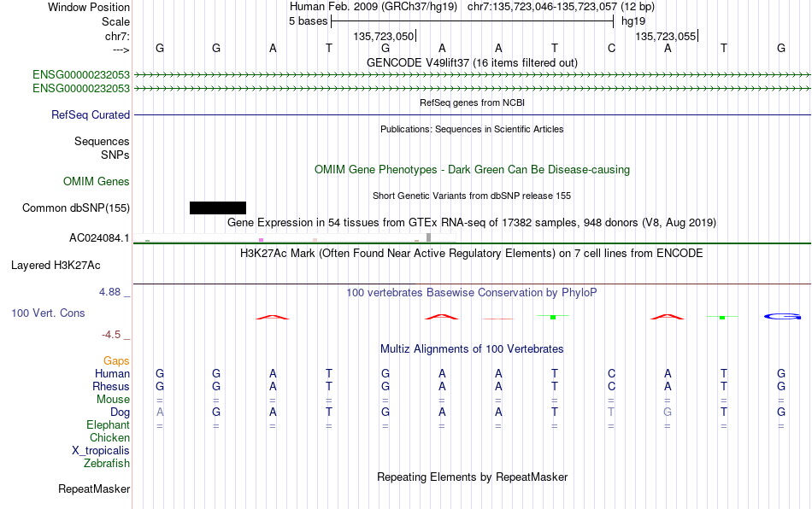Open Common dbSNP(155) track settings label
This screenshot has width=812, height=509.
76,208
